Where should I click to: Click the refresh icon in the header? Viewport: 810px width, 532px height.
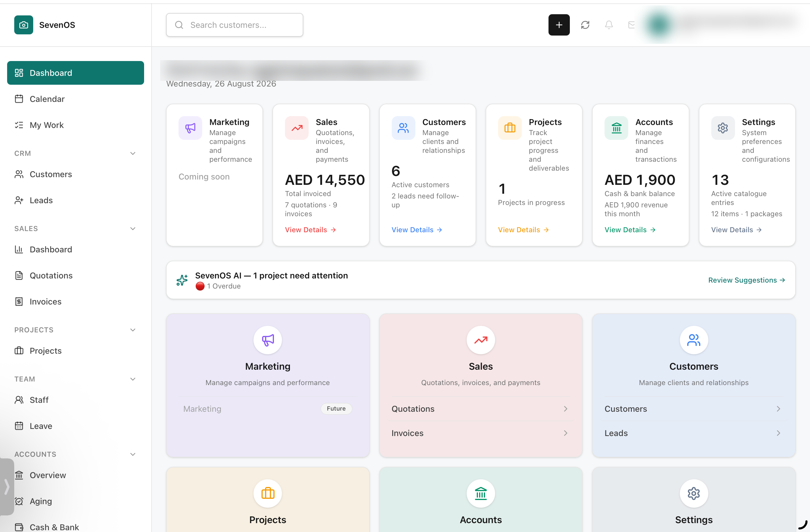[x=585, y=25]
